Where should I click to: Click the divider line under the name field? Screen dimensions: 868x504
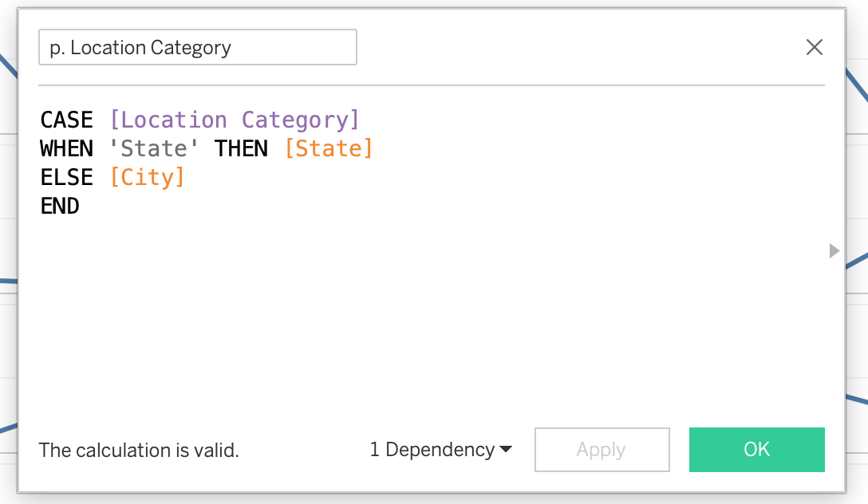(431, 85)
